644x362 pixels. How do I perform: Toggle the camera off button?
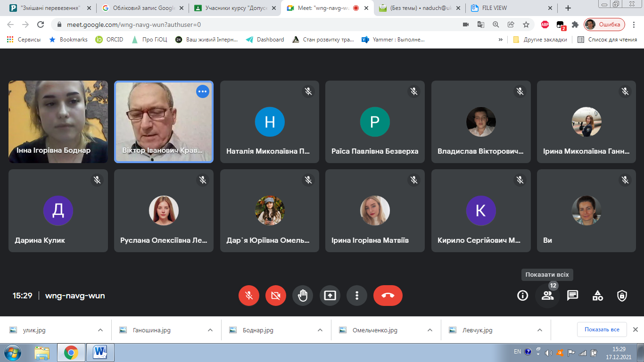tap(276, 296)
